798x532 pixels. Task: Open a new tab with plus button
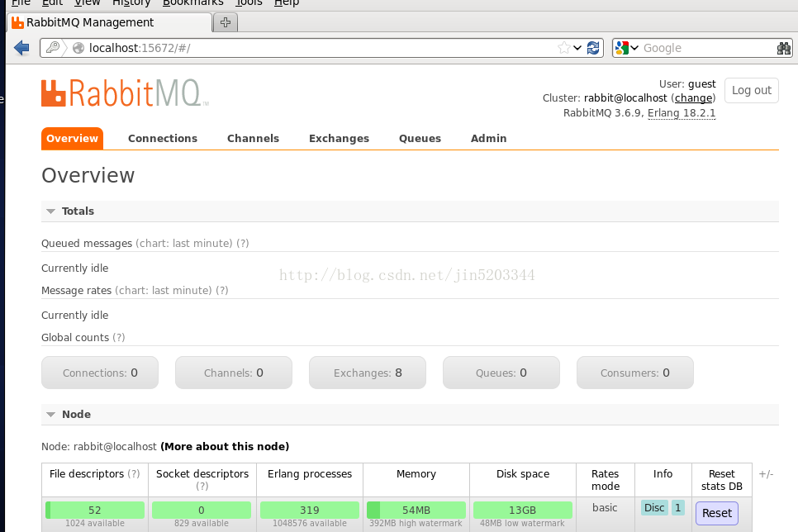click(x=226, y=22)
